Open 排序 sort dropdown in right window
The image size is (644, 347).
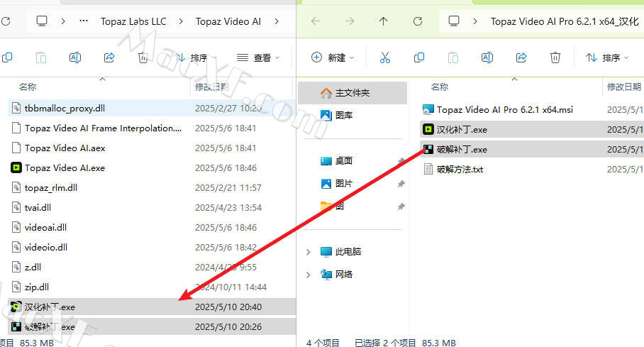[x=607, y=58]
